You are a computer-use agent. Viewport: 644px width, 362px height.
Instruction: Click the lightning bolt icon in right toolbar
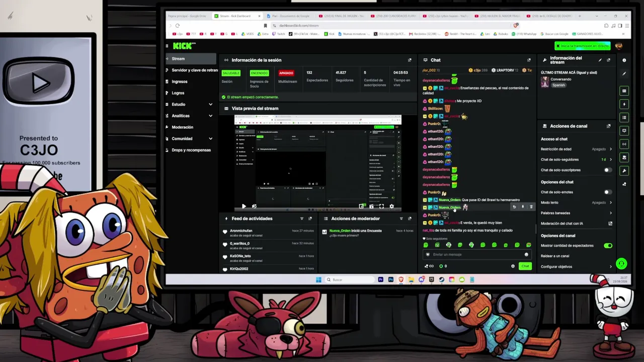(x=624, y=105)
